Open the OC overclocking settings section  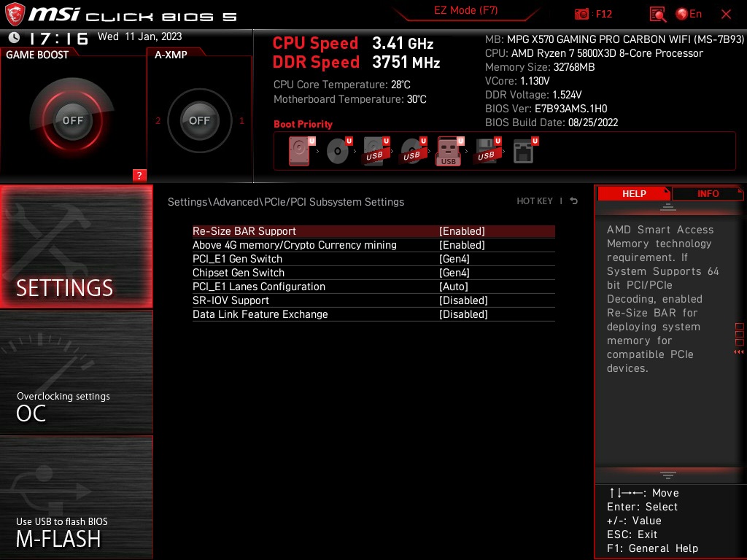[x=76, y=372]
